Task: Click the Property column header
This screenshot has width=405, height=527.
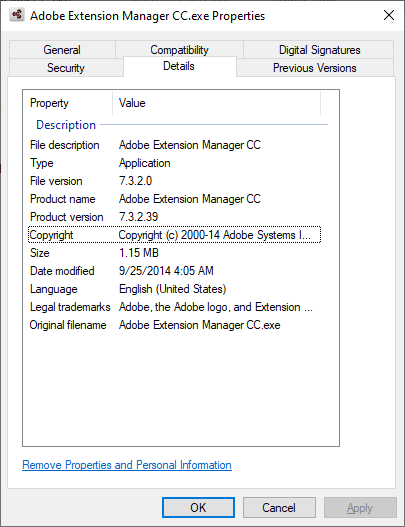Action: pyautogui.click(x=68, y=103)
